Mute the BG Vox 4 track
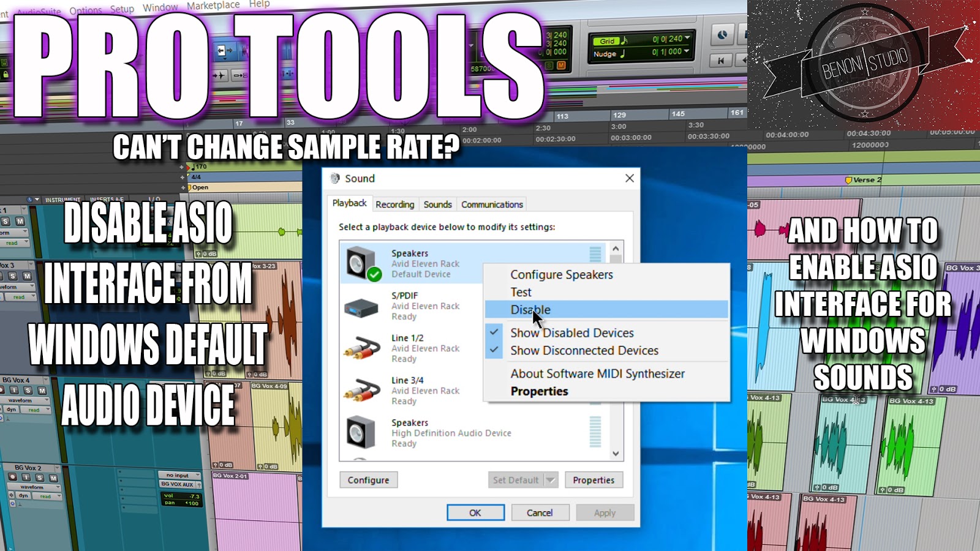This screenshot has width=980, height=551. [x=42, y=390]
